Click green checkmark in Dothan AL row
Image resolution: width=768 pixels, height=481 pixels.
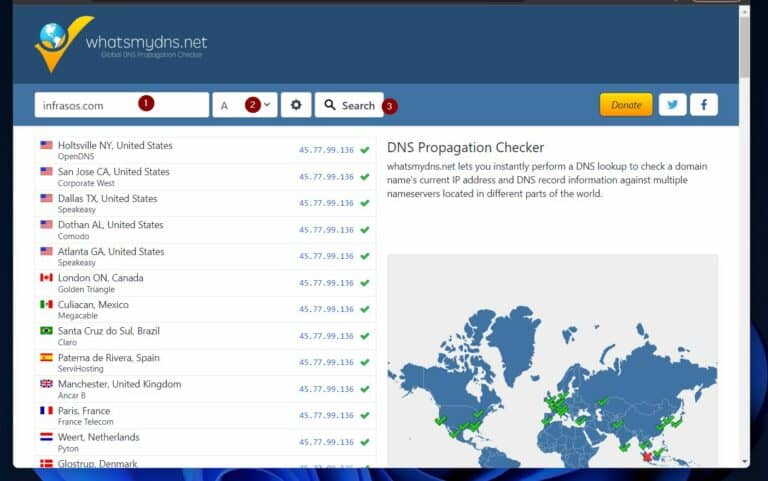pyautogui.click(x=365, y=230)
